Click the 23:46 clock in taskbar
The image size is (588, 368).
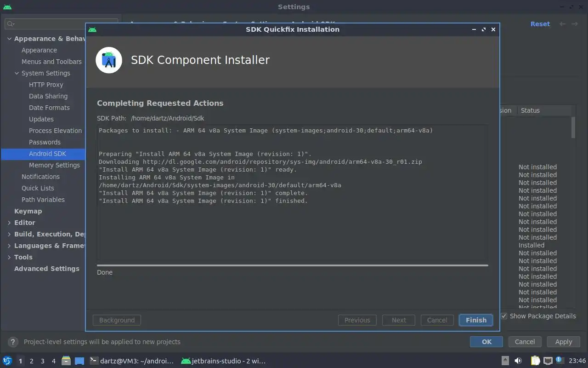click(577, 361)
